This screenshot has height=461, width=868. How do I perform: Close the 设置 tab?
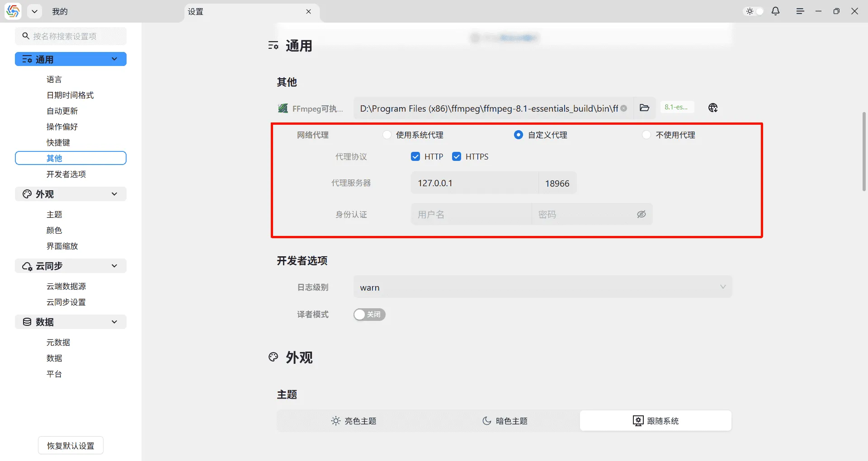[x=309, y=11]
